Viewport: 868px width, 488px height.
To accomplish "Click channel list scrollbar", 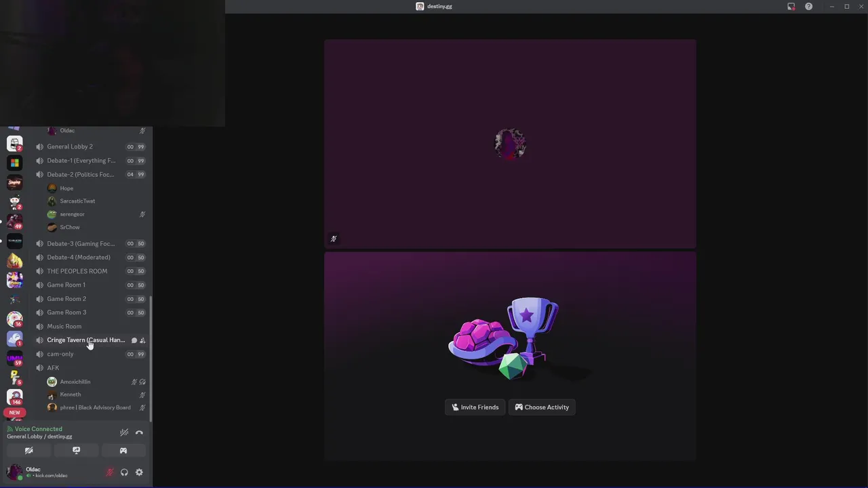I will tap(151, 359).
